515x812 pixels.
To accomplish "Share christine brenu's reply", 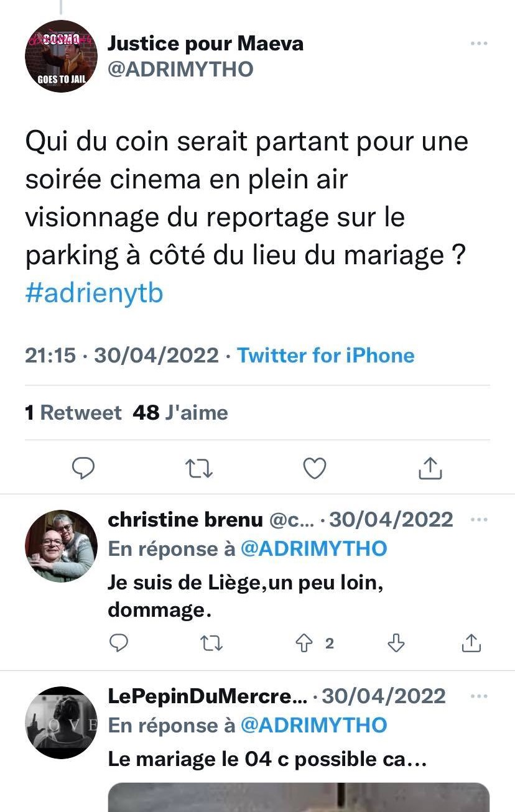I will 471,644.
